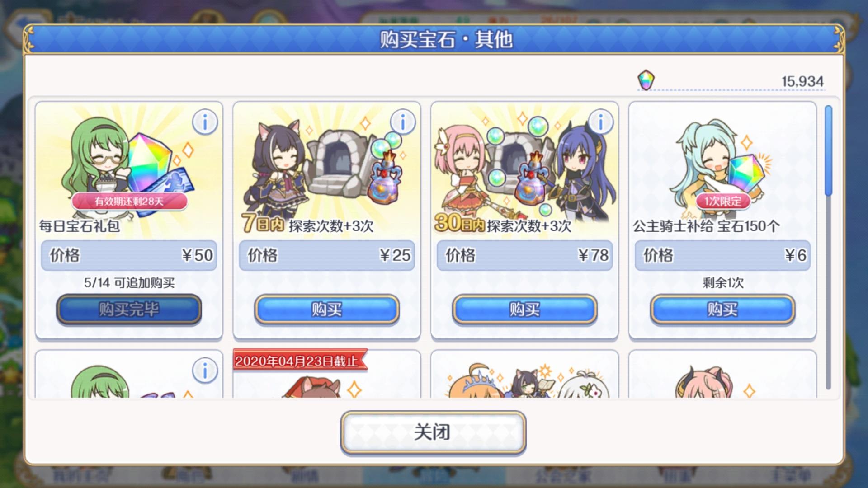Buy the 30-day exploration pack for ¥78
The width and height of the screenshot is (868, 488).
point(525,310)
